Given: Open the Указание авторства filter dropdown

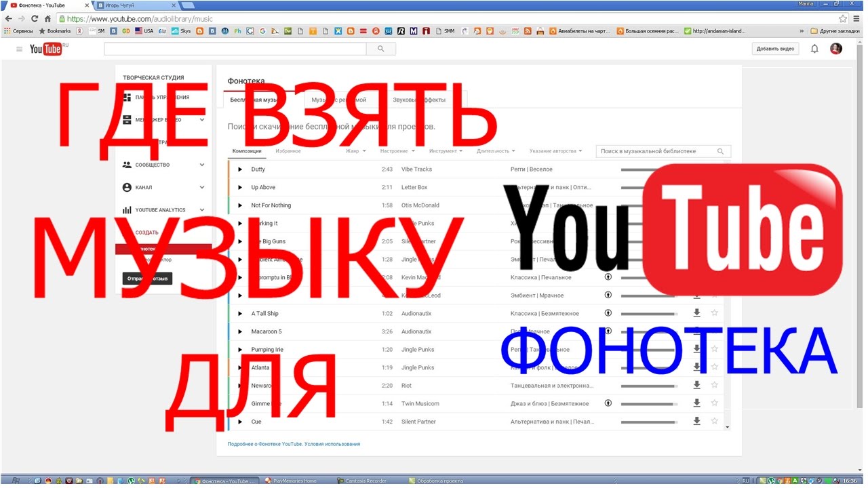Looking at the screenshot, I should coord(556,151).
